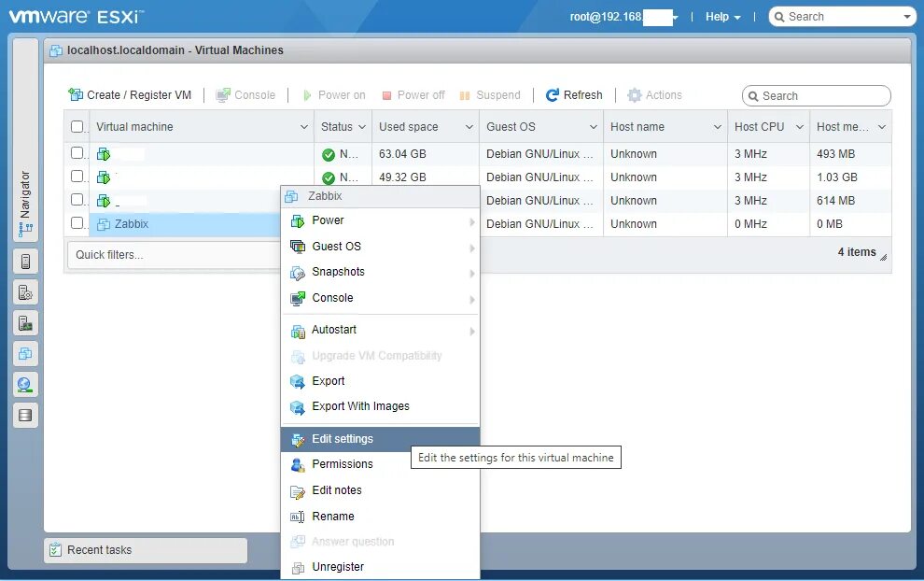Click the table resize grip next to 4 items
Screen dimensions: 924x581
883,257
